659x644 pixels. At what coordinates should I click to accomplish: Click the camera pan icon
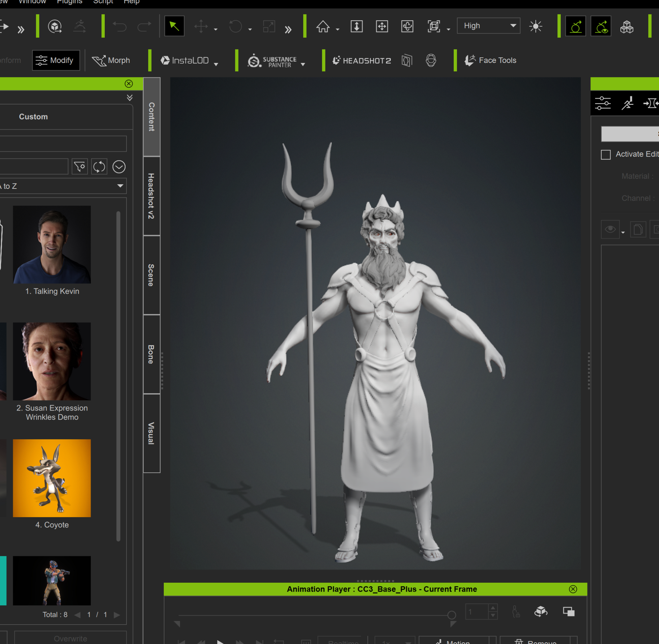click(382, 26)
